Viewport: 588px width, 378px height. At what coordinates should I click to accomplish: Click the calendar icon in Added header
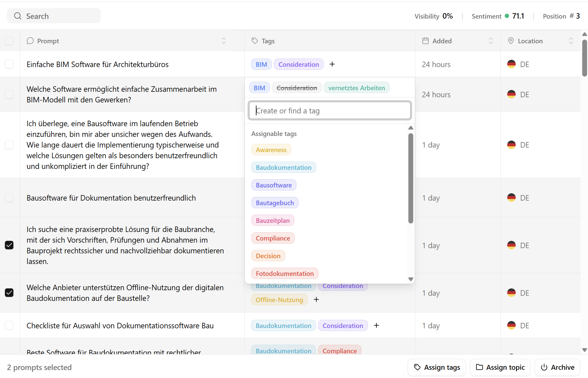[425, 41]
